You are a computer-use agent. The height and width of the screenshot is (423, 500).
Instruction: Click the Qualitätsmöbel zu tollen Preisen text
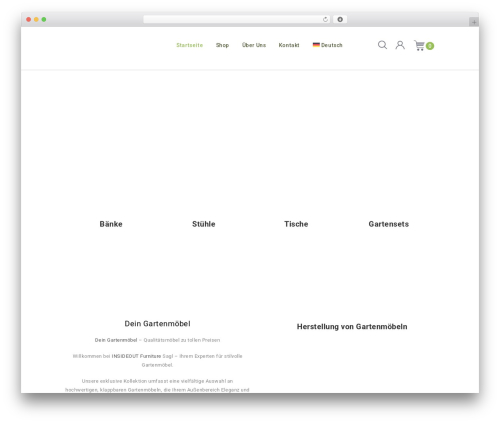182,340
